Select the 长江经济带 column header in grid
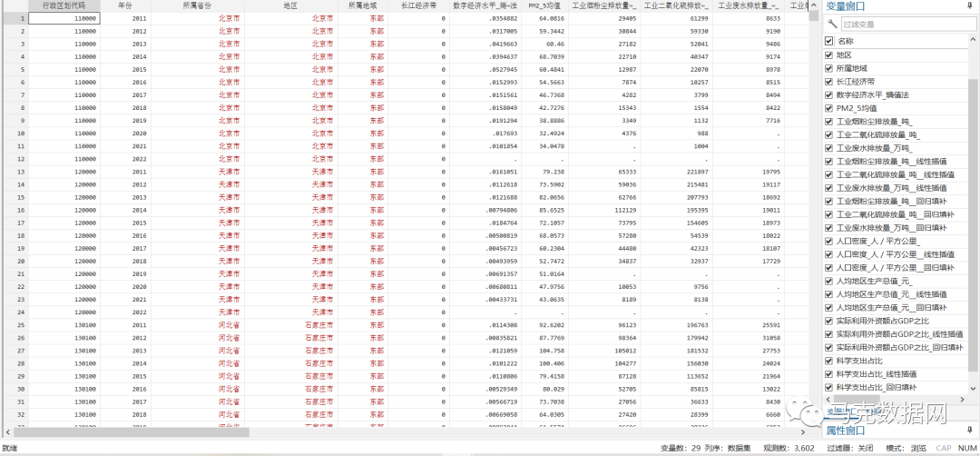 point(418,5)
